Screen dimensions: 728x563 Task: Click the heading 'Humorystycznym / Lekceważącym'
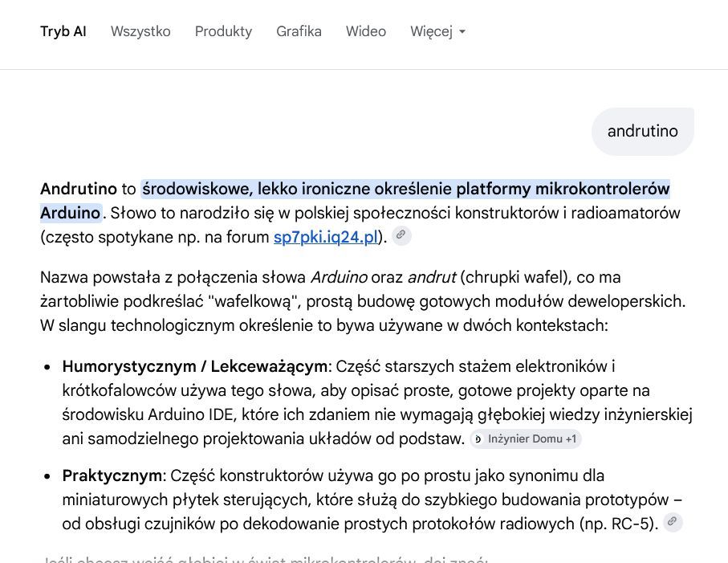coord(195,366)
